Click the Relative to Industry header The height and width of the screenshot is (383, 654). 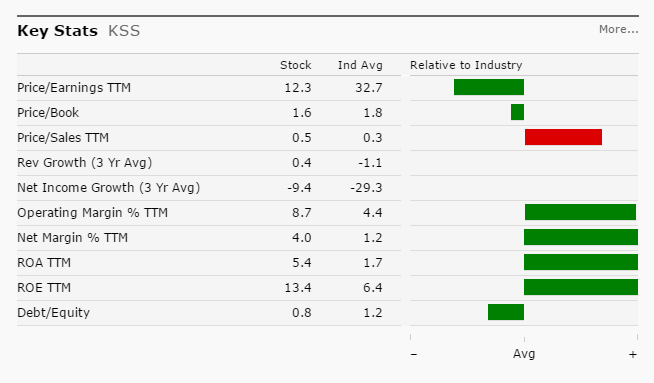pyautogui.click(x=466, y=65)
